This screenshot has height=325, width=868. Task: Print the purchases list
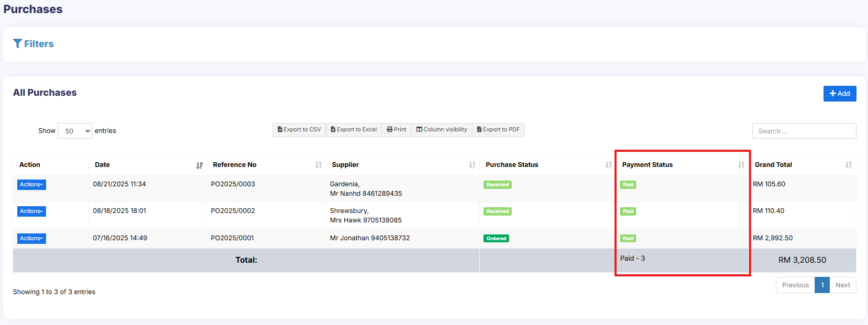(397, 130)
